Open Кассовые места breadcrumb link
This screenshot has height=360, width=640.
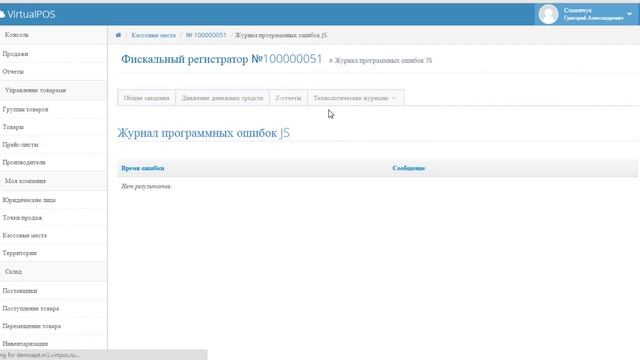[x=153, y=36]
